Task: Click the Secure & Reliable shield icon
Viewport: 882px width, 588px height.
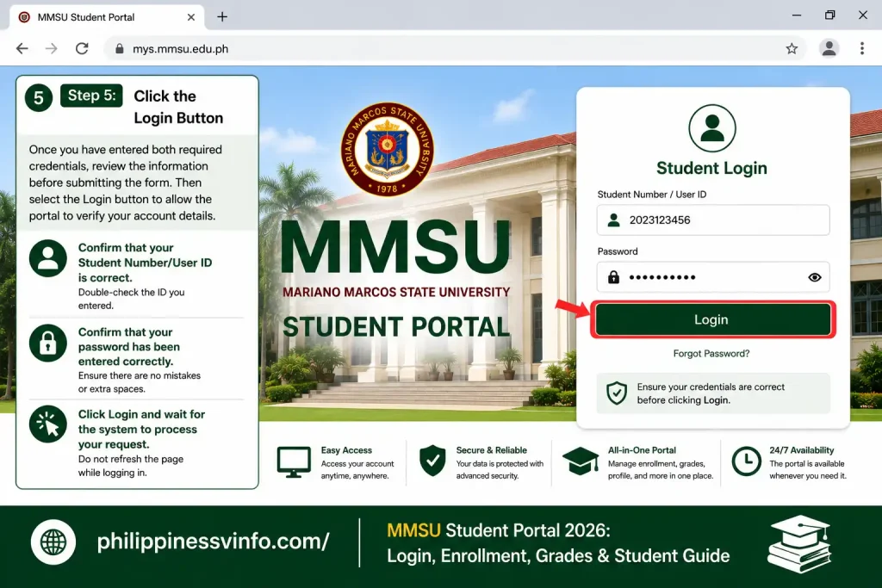Action: click(432, 461)
